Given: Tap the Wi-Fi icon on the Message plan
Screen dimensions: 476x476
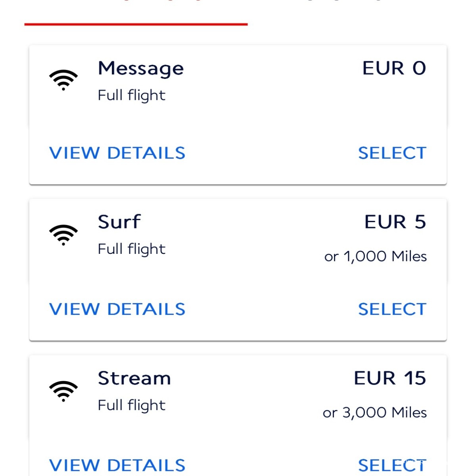Looking at the screenshot, I should pos(63,80).
